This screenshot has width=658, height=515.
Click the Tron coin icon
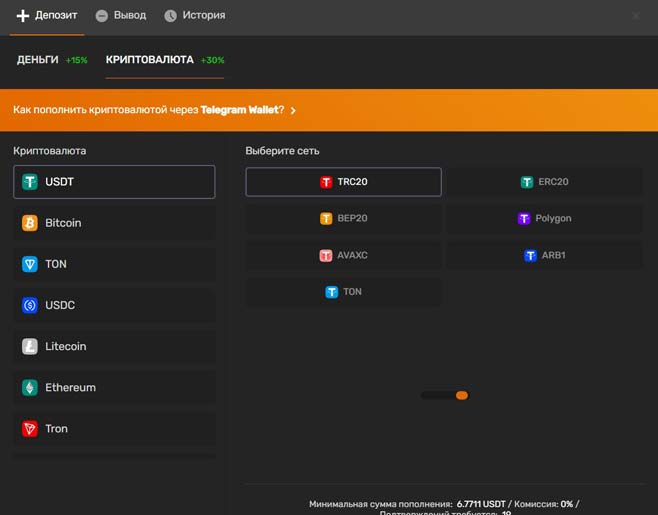pyautogui.click(x=30, y=428)
